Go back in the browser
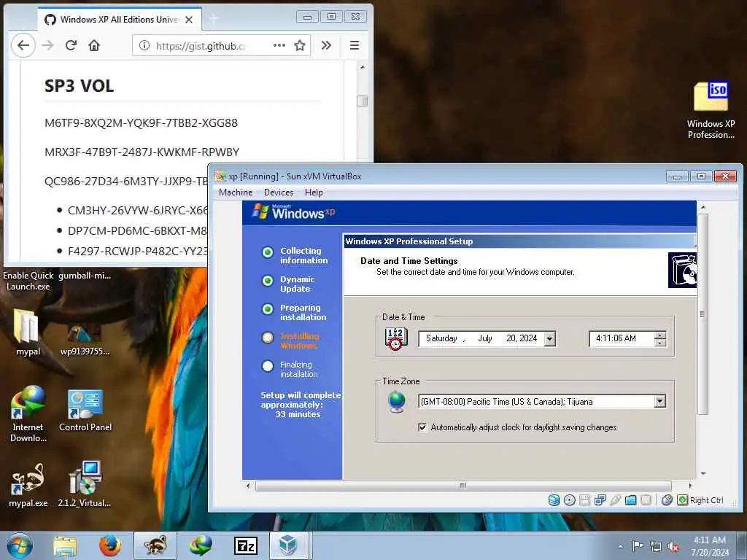Screen dimensions: 747x560 (23, 45)
